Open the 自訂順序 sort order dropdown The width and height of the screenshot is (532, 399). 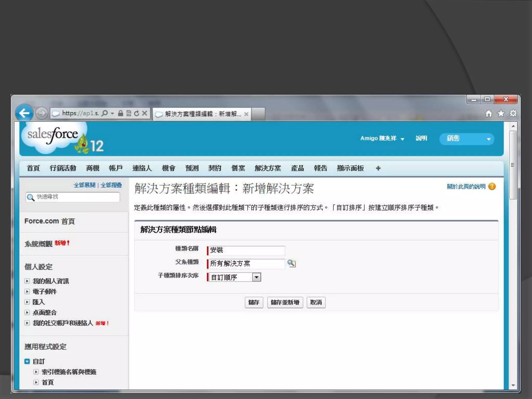click(x=256, y=277)
